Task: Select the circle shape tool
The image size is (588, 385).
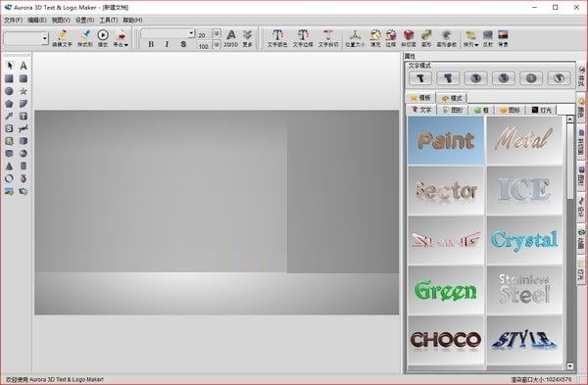Action: coord(10,91)
